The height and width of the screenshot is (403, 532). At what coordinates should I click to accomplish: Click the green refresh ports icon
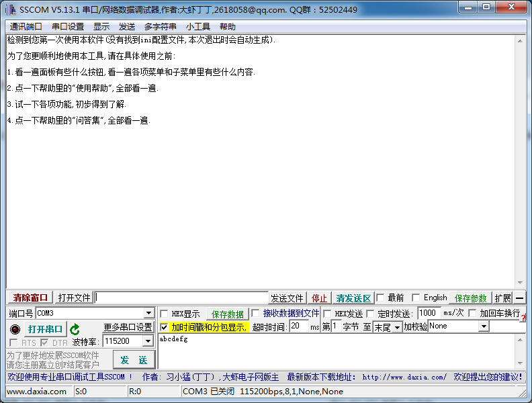coord(75,329)
